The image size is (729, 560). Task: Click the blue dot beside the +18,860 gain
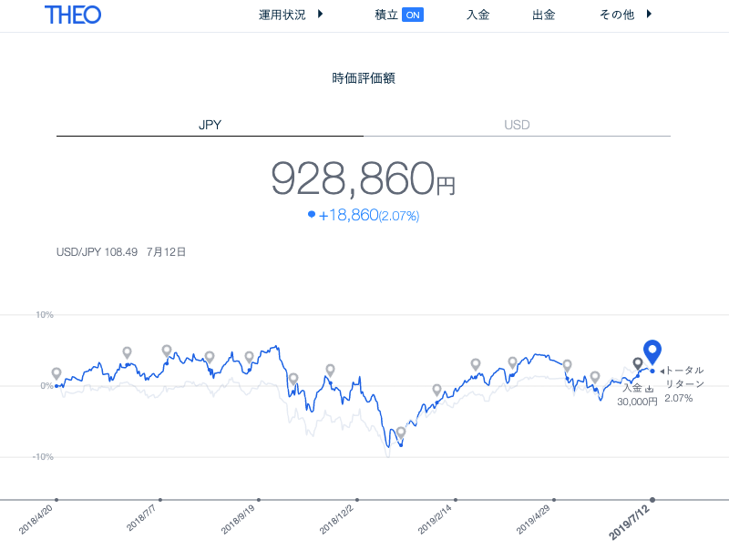[312, 215]
